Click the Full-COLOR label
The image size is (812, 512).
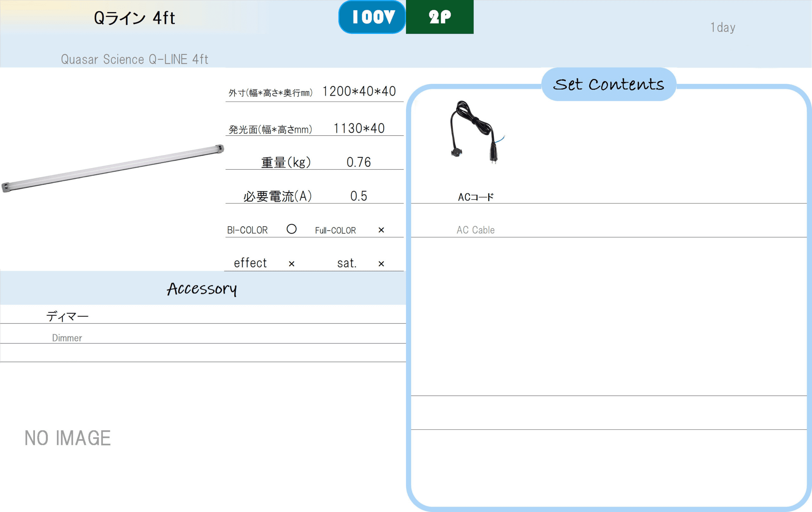click(x=336, y=230)
